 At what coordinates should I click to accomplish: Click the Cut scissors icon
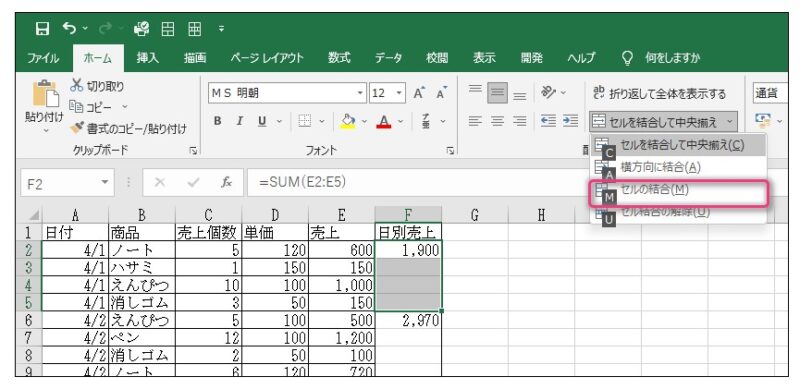tap(77, 86)
